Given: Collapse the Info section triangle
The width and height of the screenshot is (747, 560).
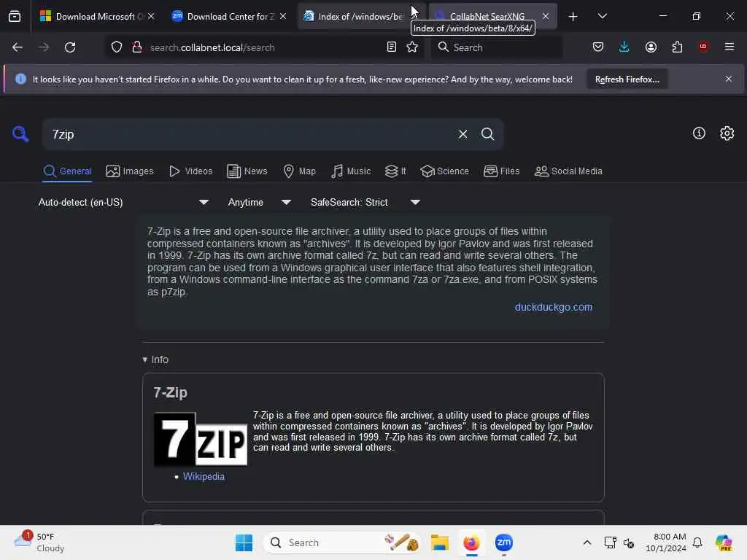Looking at the screenshot, I should 145,360.
